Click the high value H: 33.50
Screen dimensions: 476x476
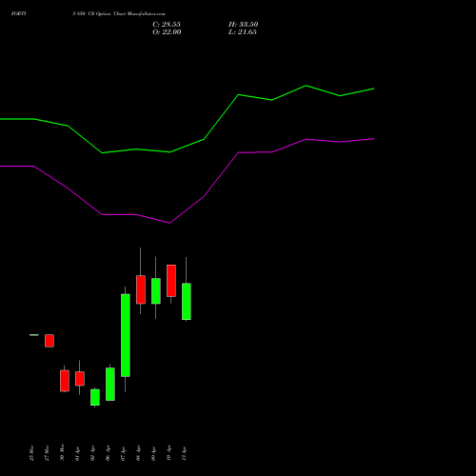244,25
